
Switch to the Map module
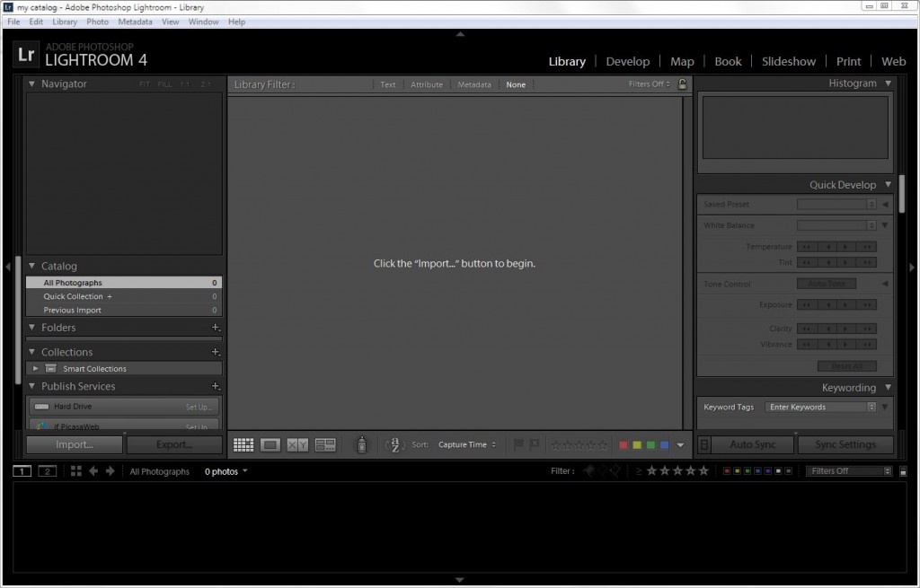(682, 61)
